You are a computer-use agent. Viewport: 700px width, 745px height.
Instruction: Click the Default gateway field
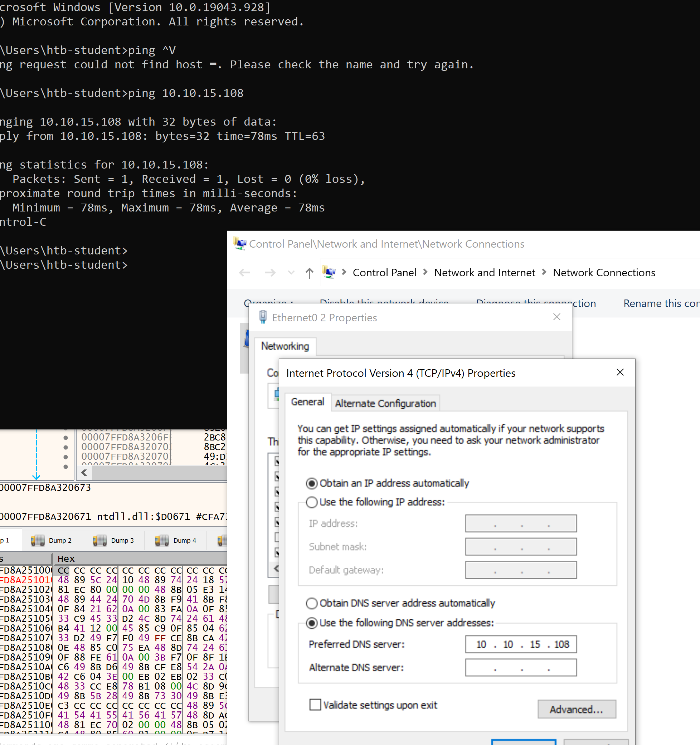point(521,570)
